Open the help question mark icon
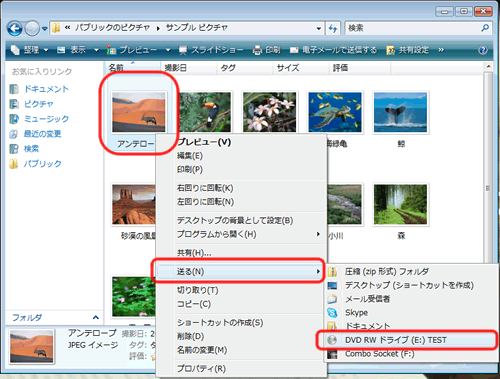This screenshot has width=500, height=379. (x=483, y=50)
